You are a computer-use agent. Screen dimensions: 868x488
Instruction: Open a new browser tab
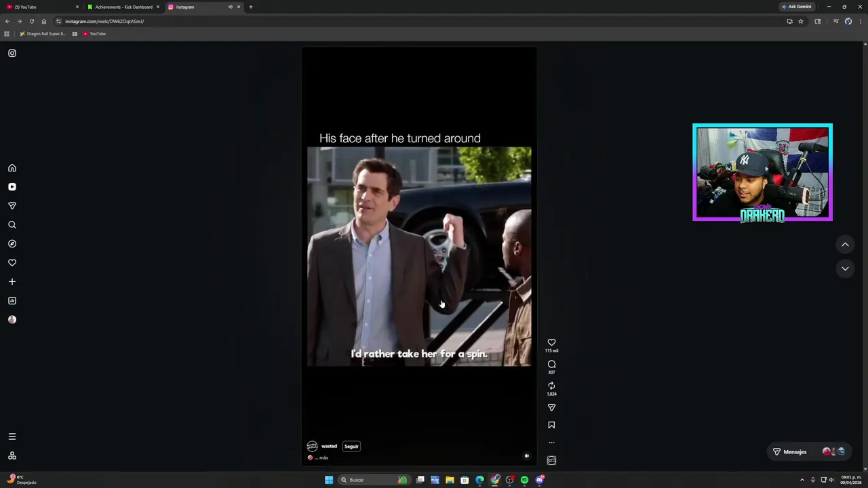click(x=251, y=7)
